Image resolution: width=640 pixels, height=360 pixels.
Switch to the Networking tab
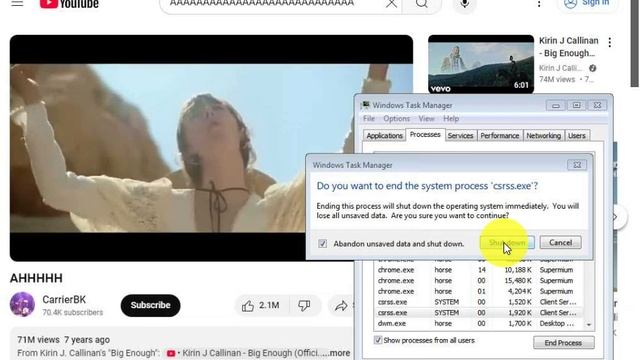543,136
